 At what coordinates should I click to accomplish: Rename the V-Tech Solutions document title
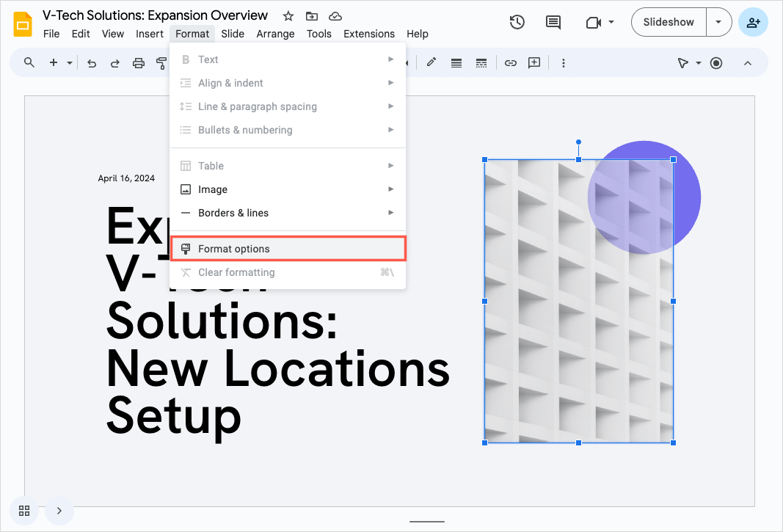click(156, 15)
